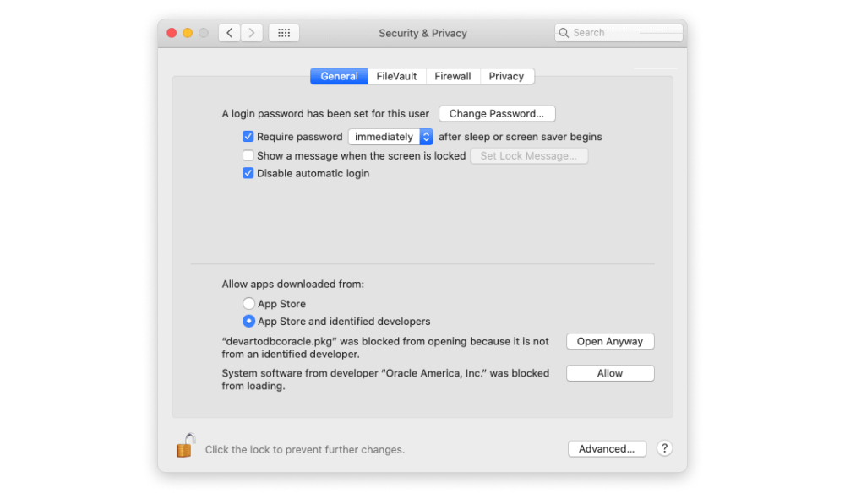Open the immediately password delay dropdown
845x504 pixels.
(x=390, y=137)
